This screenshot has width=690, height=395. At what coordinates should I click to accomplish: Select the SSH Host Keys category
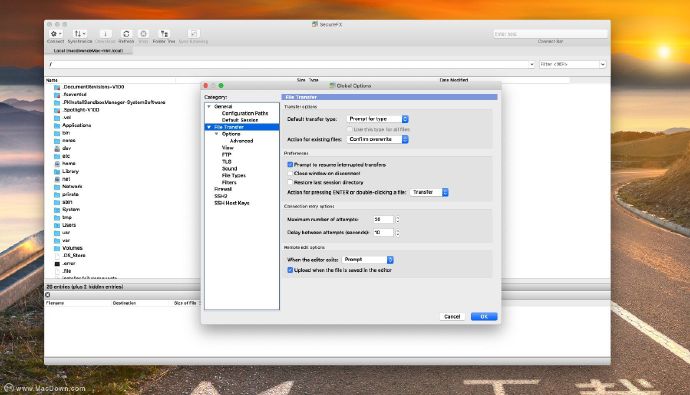pyautogui.click(x=232, y=203)
